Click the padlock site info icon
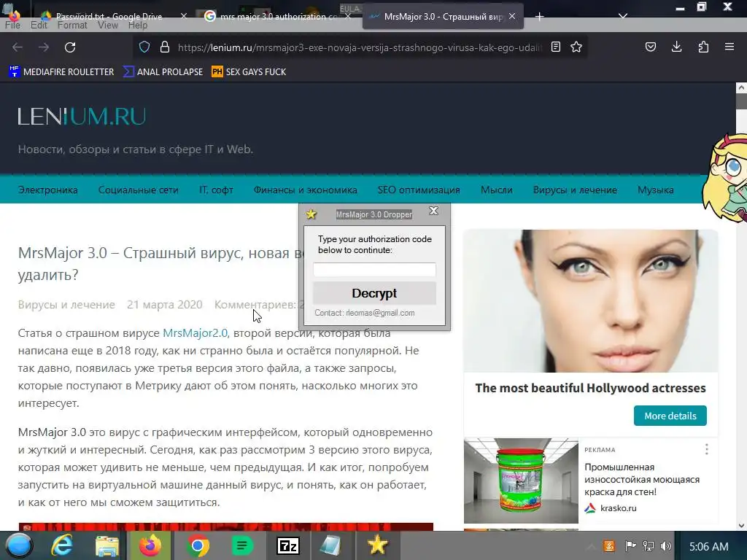The height and width of the screenshot is (560, 747). pos(165,47)
